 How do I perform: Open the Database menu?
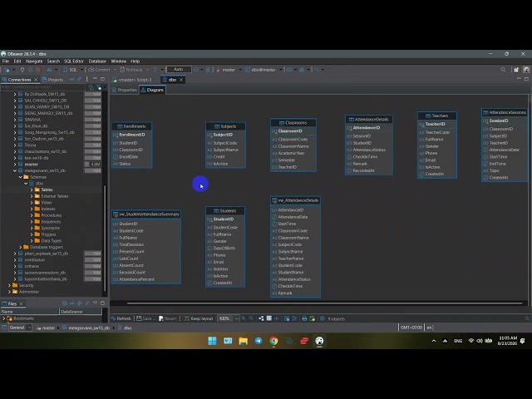(97, 61)
